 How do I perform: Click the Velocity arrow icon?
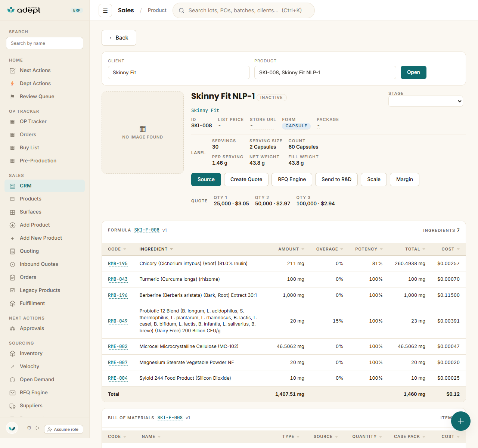pyautogui.click(x=12, y=367)
